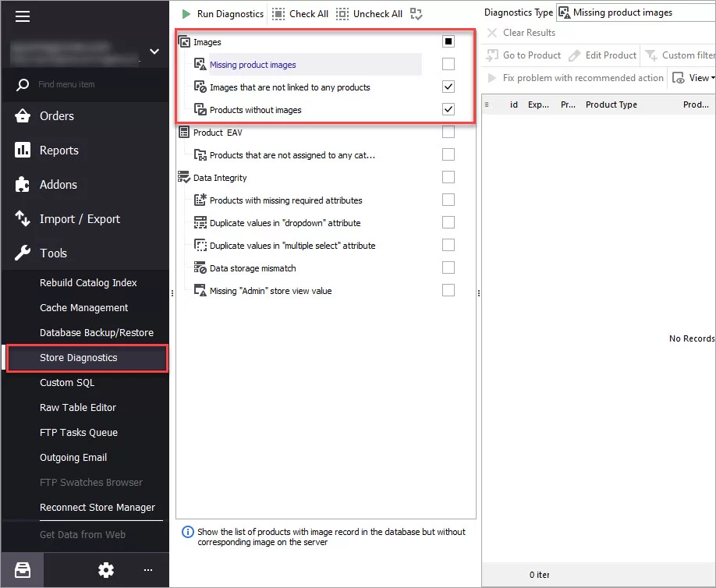Click the Orders basket icon

coord(23,116)
